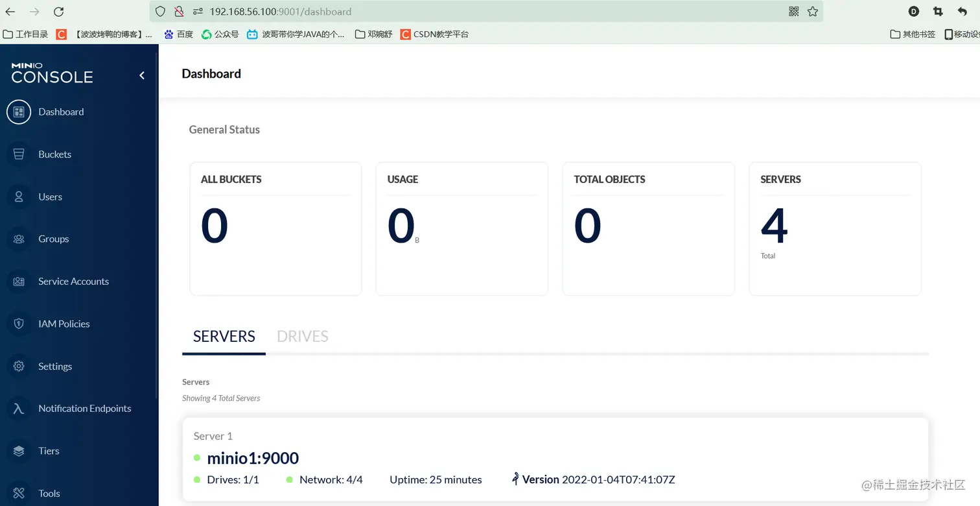The image size is (980, 506).
Task: Open Buckets via its bucket icon
Action: click(x=19, y=154)
